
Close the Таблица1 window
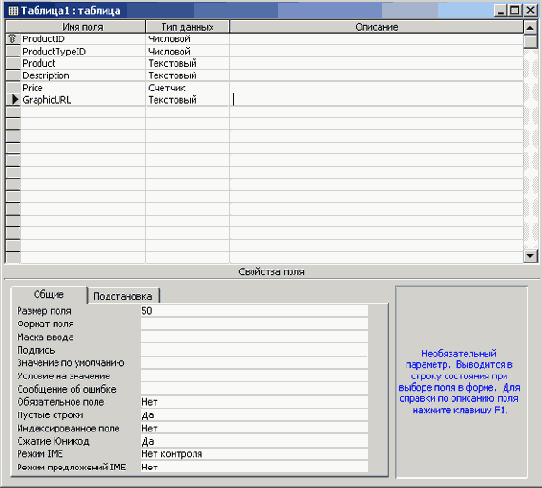click(x=530, y=10)
